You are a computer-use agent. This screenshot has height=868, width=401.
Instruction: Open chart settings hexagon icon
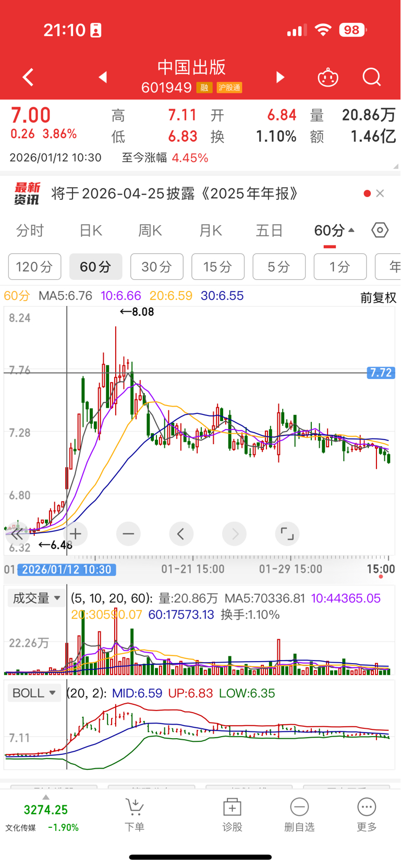coord(380,230)
